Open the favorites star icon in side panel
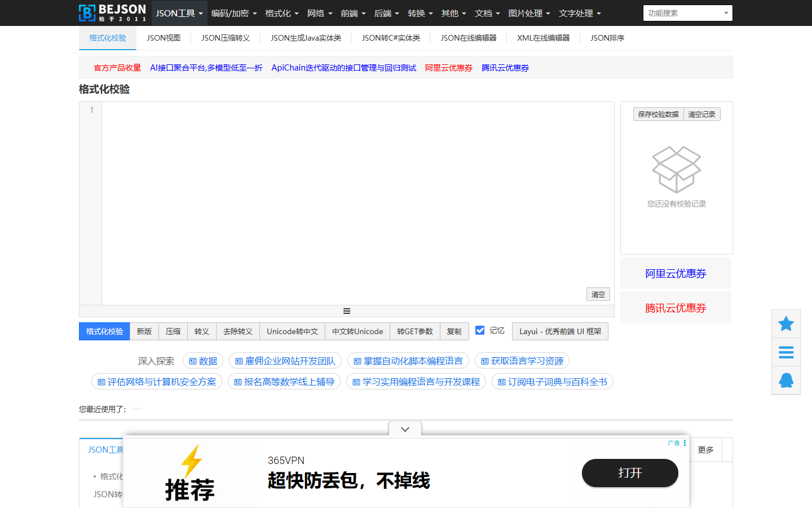812x508 pixels. tap(786, 324)
